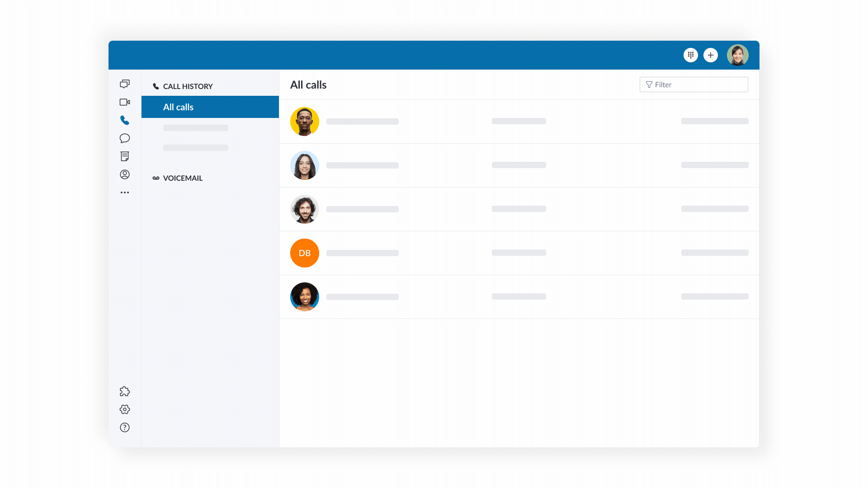Select the call entry with DB avatar

click(x=519, y=253)
